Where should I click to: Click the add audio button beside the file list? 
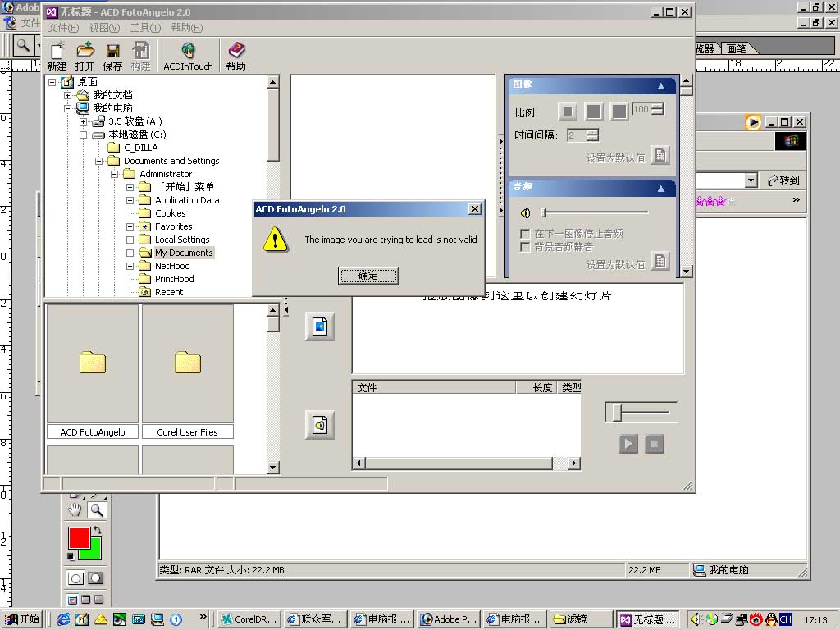(320, 425)
